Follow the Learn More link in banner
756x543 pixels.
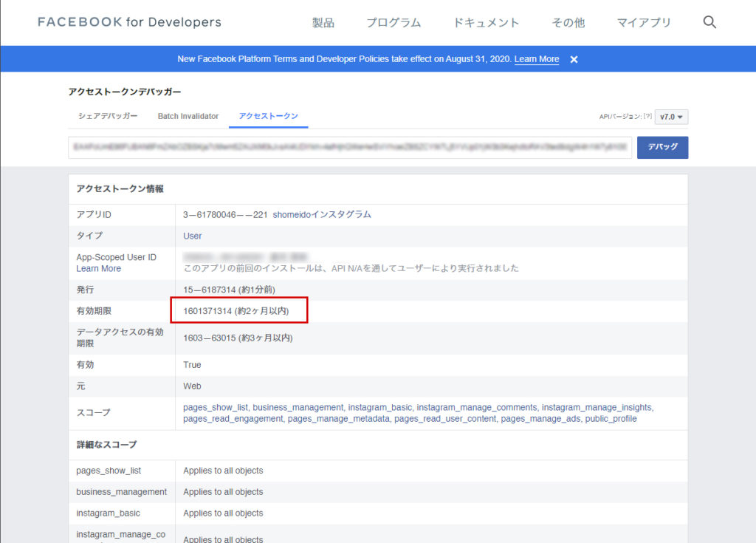click(x=537, y=59)
